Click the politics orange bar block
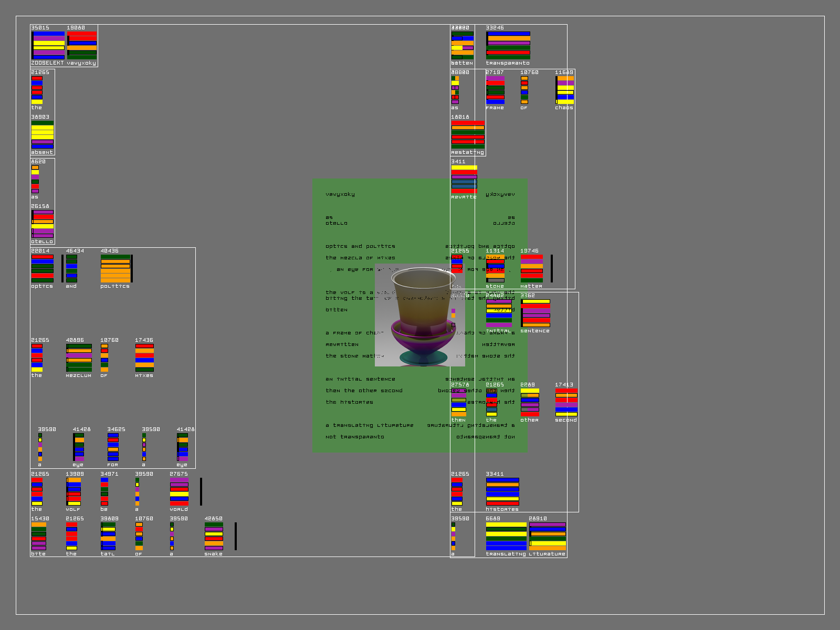The width and height of the screenshot is (840, 630). (115, 269)
